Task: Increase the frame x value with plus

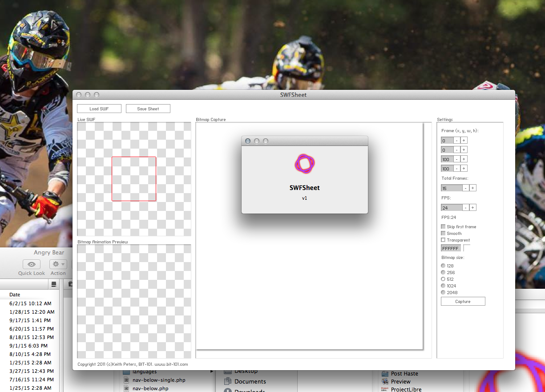Action: pos(464,141)
